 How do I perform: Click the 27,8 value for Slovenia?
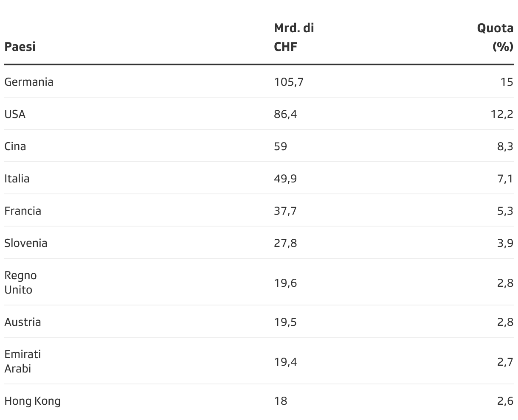tap(285, 243)
